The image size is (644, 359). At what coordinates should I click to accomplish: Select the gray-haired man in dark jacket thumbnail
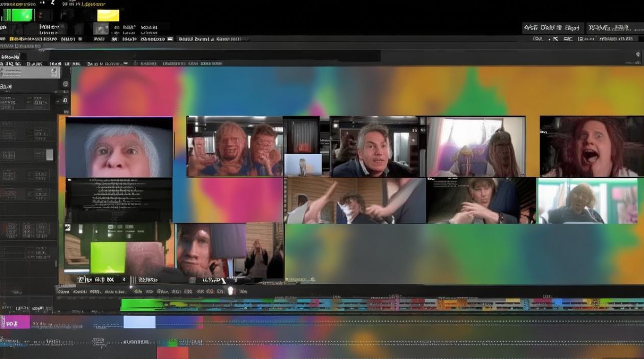374,146
